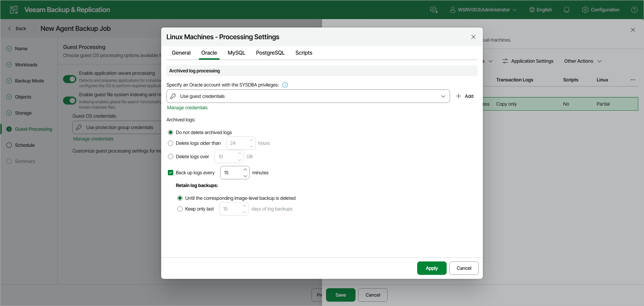The width and height of the screenshot is (644, 306).
Task: Open Use protection group credentials dropdown
Action: click(x=117, y=127)
